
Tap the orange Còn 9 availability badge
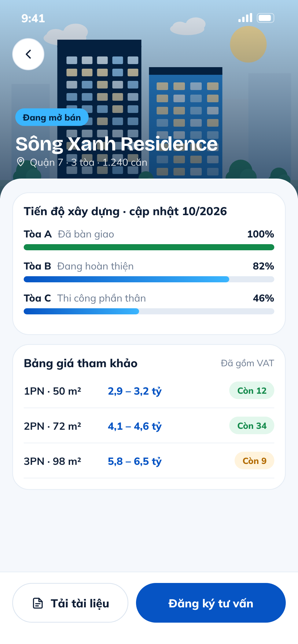[x=254, y=461]
